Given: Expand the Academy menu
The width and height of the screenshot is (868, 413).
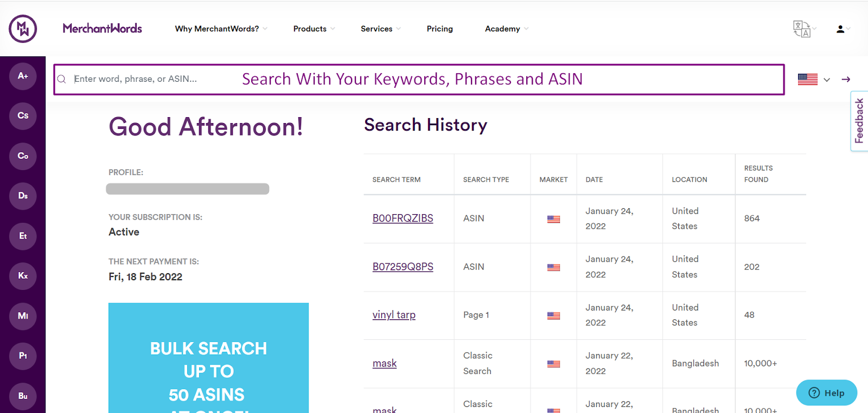Looking at the screenshot, I should 507,29.
